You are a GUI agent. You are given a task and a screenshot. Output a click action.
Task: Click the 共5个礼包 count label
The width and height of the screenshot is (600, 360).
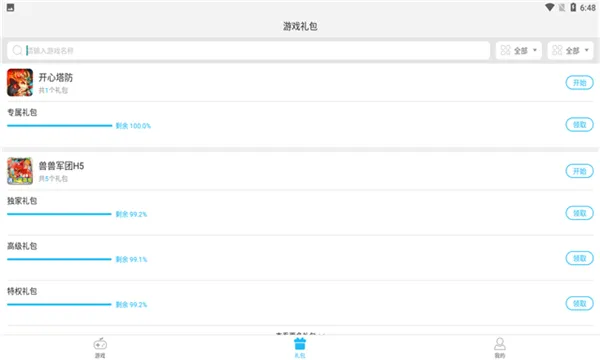53,179
